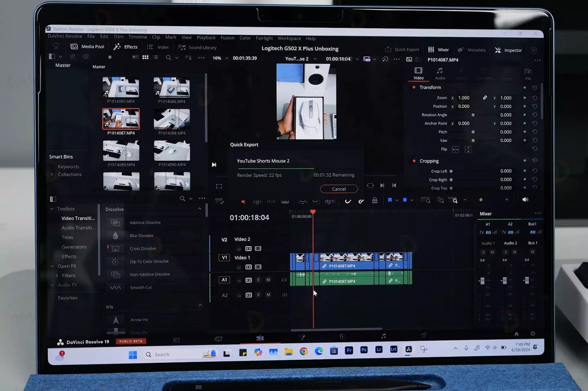Open the Fusion menu
The height and width of the screenshot is (391, 588).
[227, 38]
